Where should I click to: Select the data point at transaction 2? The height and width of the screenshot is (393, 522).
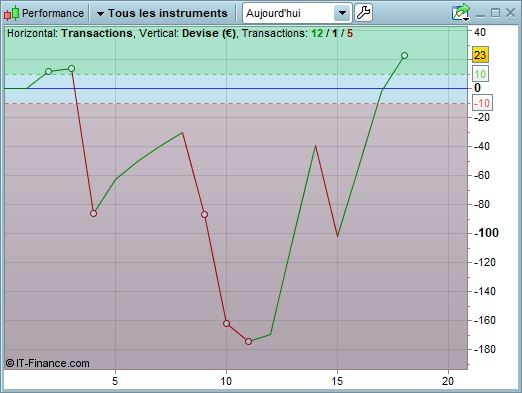[49, 71]
